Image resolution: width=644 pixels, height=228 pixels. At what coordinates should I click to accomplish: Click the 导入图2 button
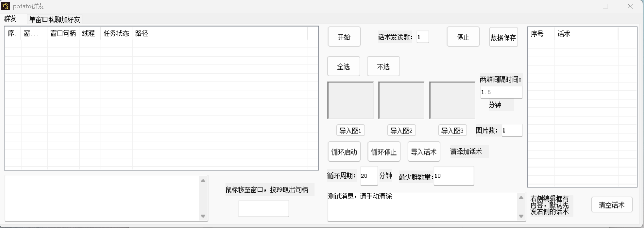401,130
